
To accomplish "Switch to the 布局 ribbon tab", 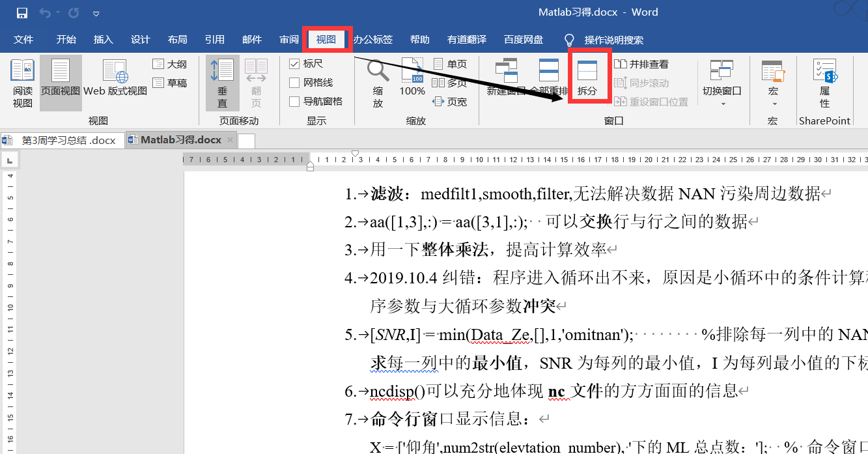I will click(177, 40).
